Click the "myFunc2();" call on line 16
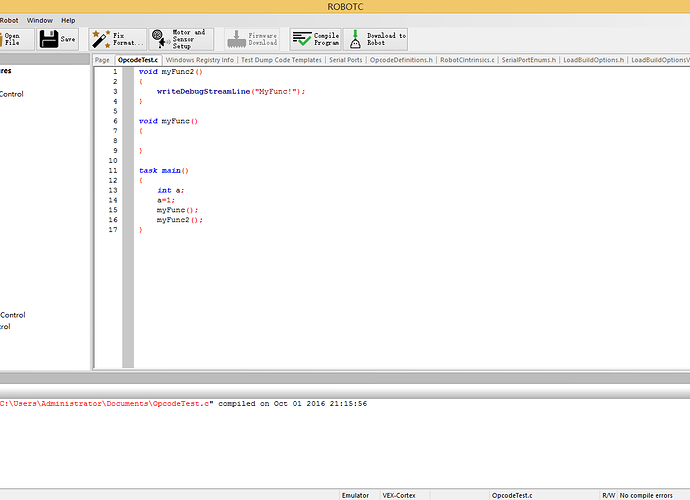This screenshot has width=690, height=500. pos(180,220)
